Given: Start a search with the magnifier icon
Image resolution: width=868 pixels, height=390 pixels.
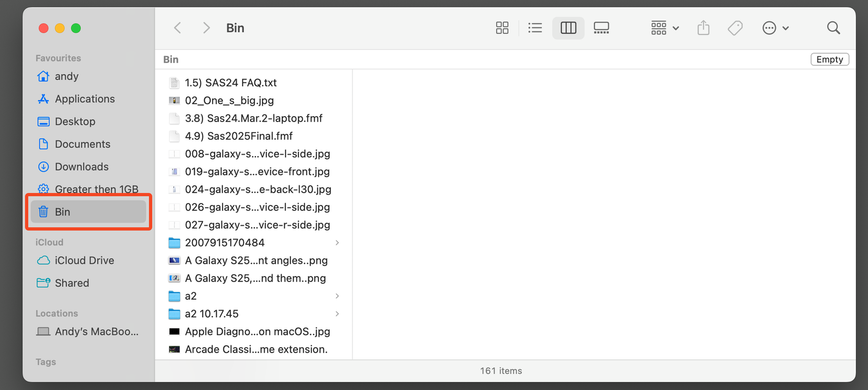Looking at the screenshot, I should 834,27.
